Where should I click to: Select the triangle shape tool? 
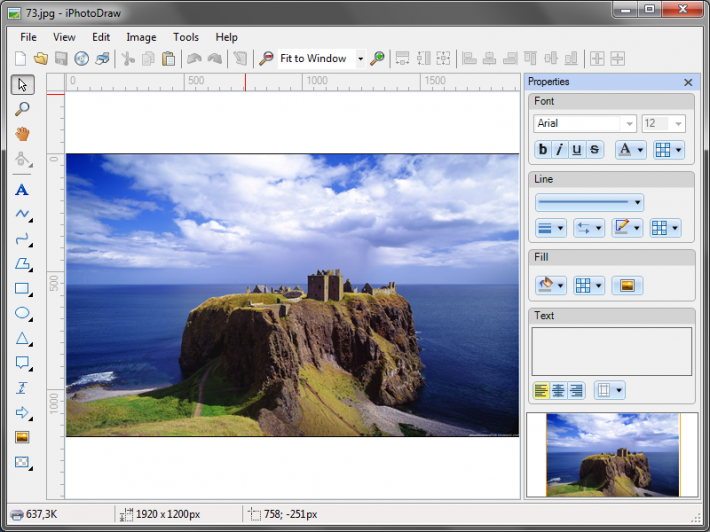coord(23,338)
